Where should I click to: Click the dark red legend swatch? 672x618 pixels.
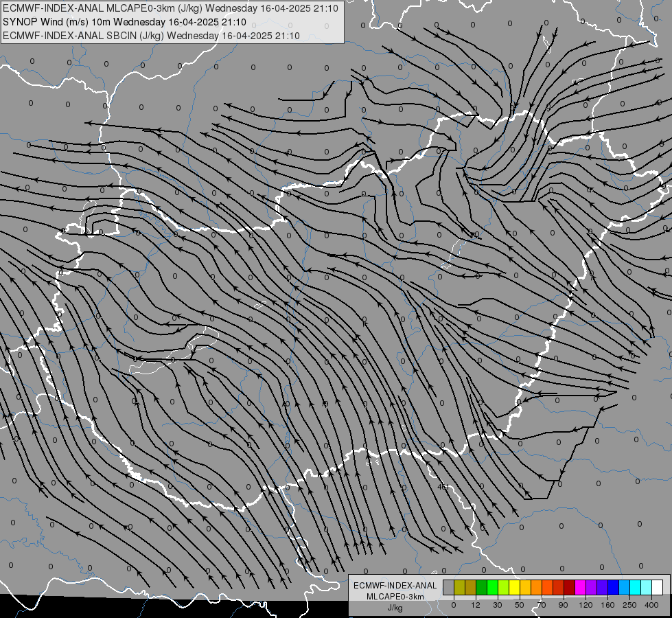[570, 587]
